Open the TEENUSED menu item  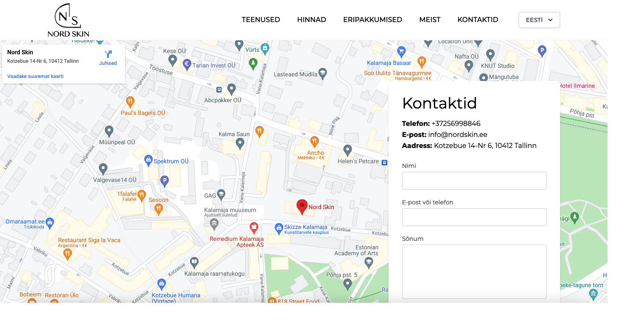261,20
